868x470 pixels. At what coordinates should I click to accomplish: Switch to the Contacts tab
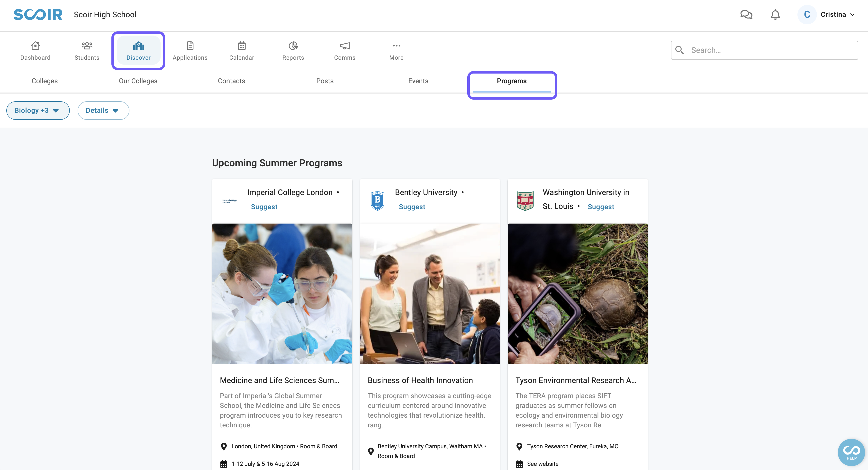(232, 81)
